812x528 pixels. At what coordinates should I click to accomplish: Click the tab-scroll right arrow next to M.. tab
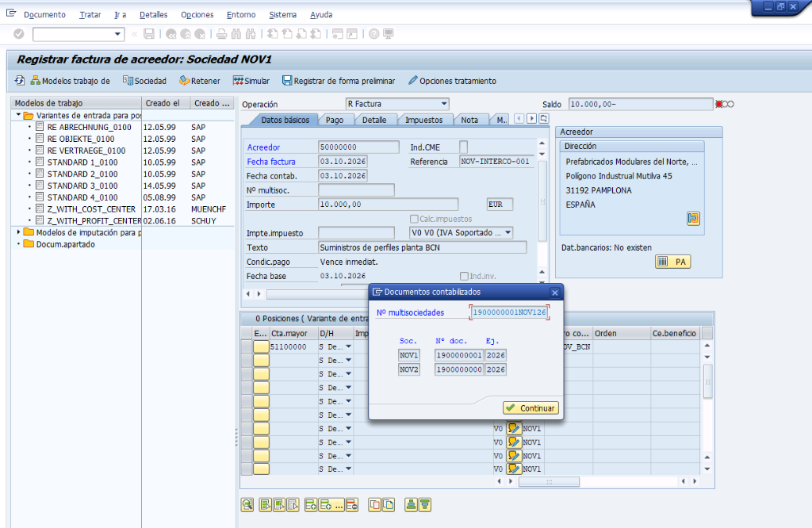[531, 119]
